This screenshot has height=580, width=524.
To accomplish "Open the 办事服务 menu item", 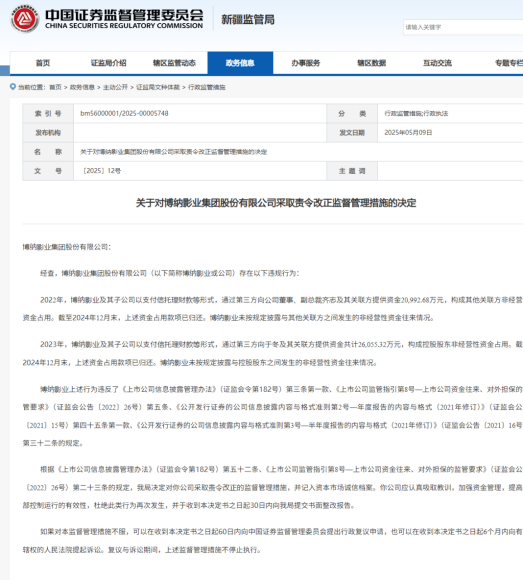I will coord(306,63).
